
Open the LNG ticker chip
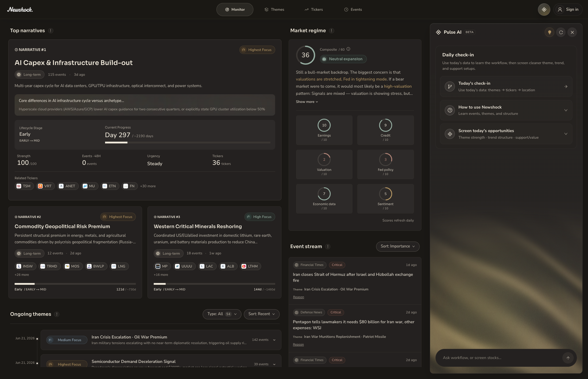click(x=119, y=266)
